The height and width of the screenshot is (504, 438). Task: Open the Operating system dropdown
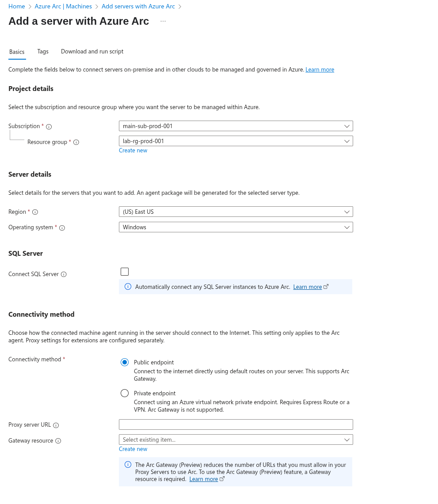(236, 227)
